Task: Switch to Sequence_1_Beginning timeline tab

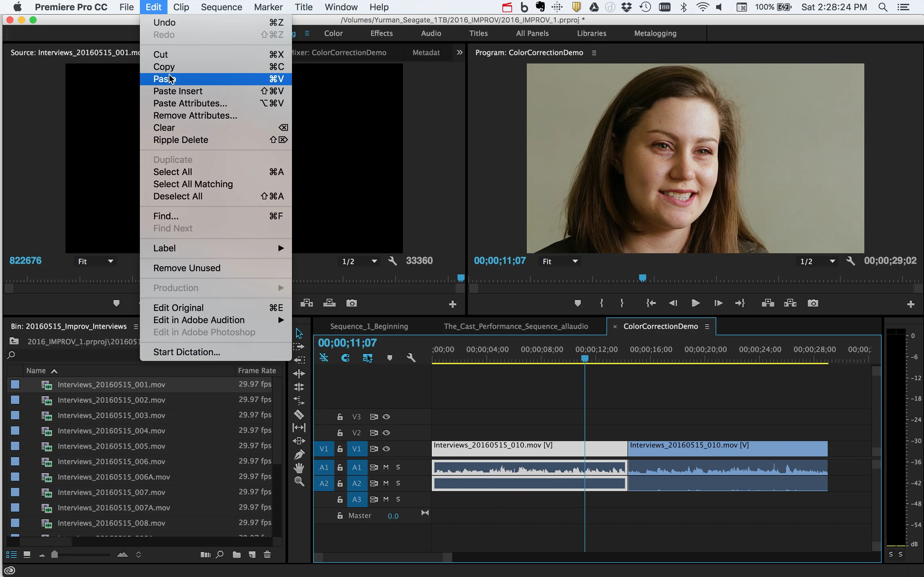Action: [x=369, y=326]
